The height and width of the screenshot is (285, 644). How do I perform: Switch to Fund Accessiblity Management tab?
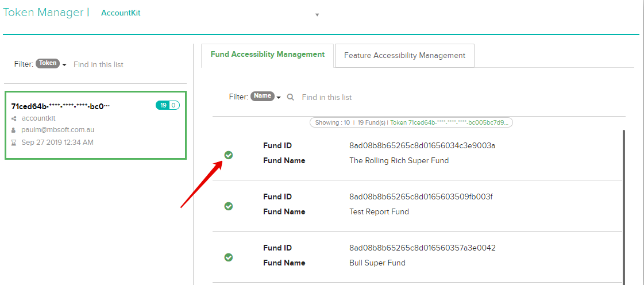[x=267, y=54]
